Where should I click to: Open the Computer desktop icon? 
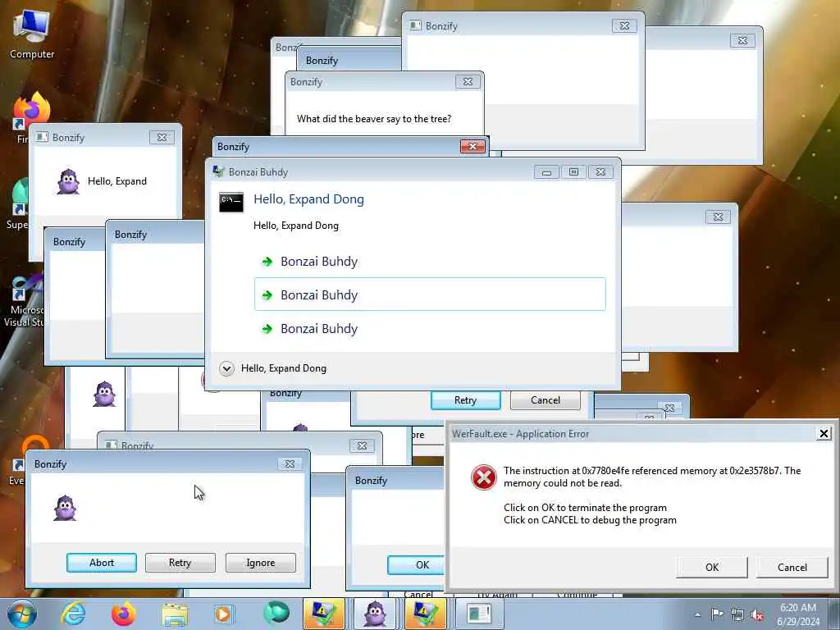coord(32,33)
